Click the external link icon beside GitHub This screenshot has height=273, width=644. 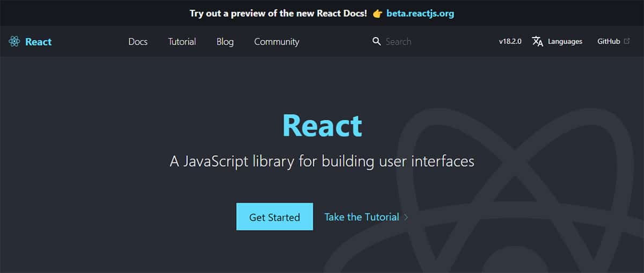(627, 41)
